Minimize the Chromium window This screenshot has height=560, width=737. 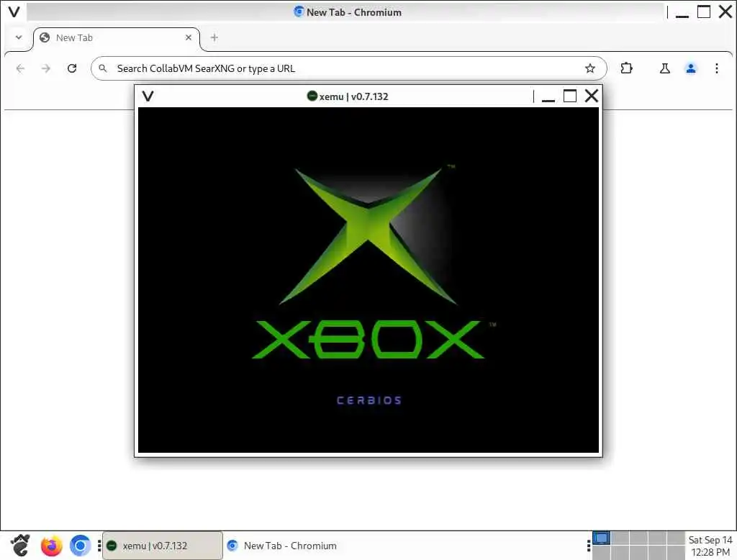682,13
